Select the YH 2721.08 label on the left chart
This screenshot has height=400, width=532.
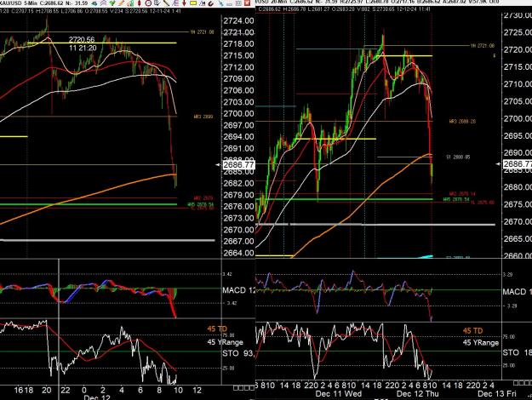pos(203,32)
